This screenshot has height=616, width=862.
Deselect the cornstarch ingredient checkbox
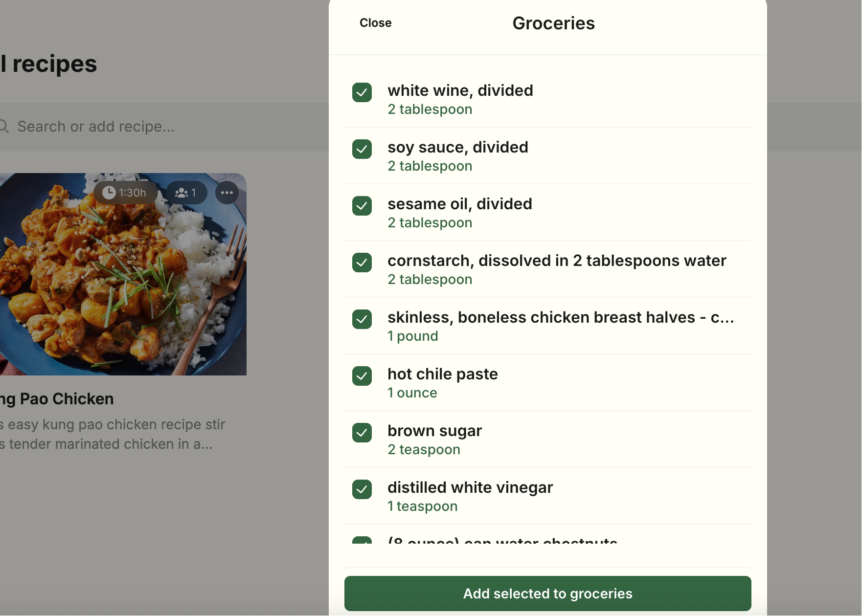tap(362, 263)
